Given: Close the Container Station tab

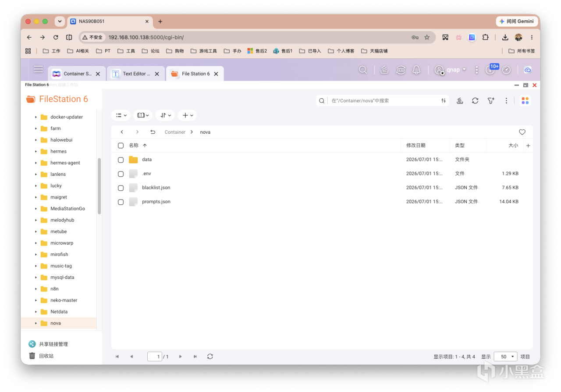Looking at the screenshot, I should point(98,74).
